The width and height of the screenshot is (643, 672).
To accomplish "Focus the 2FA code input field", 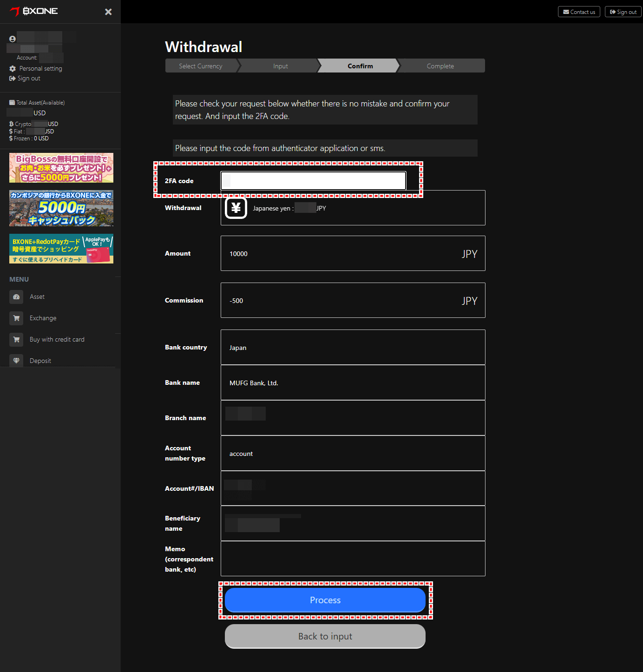I will 313,180.
